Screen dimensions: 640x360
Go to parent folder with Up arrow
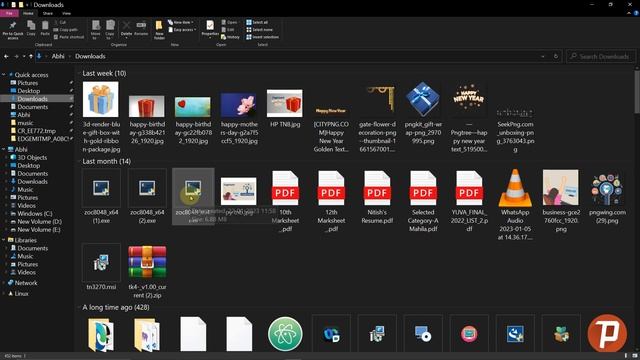31,56
